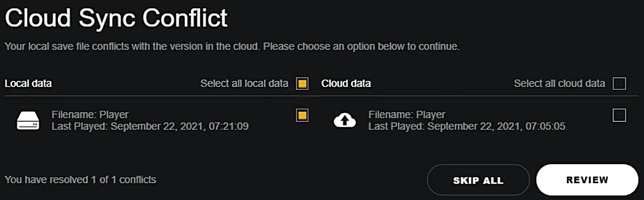
Task: Tick the cloud Player save checkbox
Action: pos(619,115)
